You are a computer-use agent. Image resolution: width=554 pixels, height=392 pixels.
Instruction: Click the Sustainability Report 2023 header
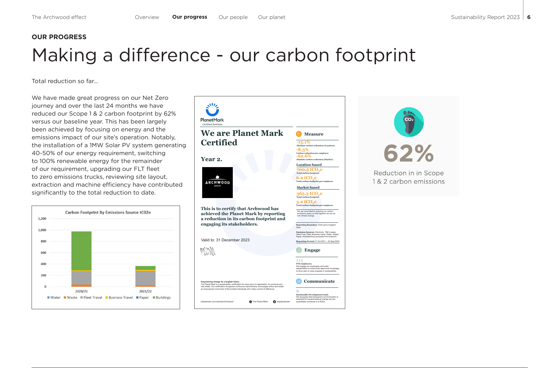click(x=485, y=17)
